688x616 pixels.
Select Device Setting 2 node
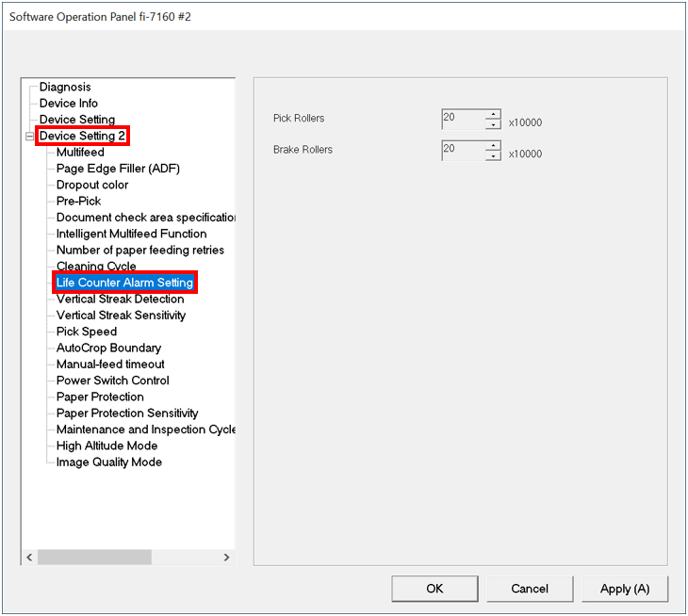coord(82,136)
